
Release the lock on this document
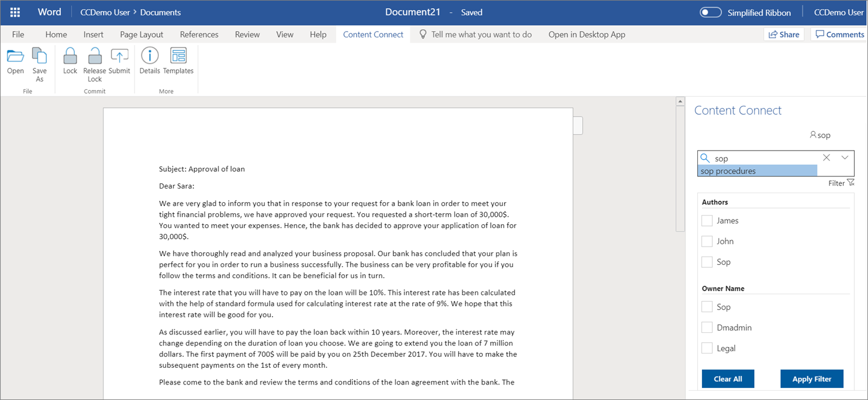pyautogui.click(x=94, y=60)
